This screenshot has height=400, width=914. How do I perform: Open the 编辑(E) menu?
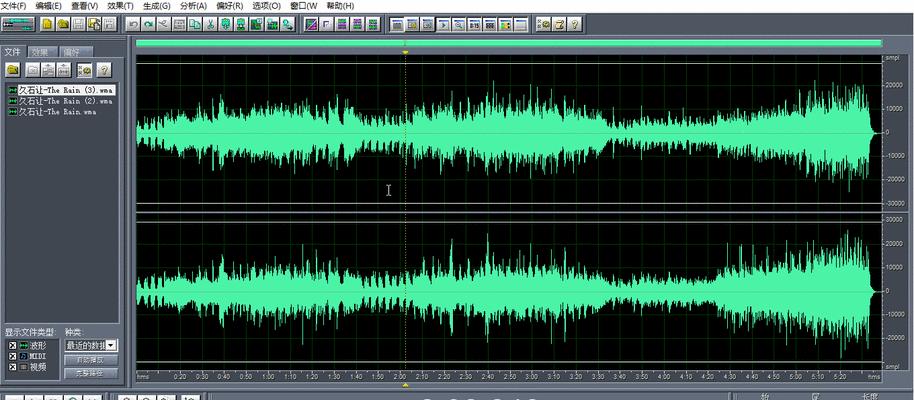48,6
